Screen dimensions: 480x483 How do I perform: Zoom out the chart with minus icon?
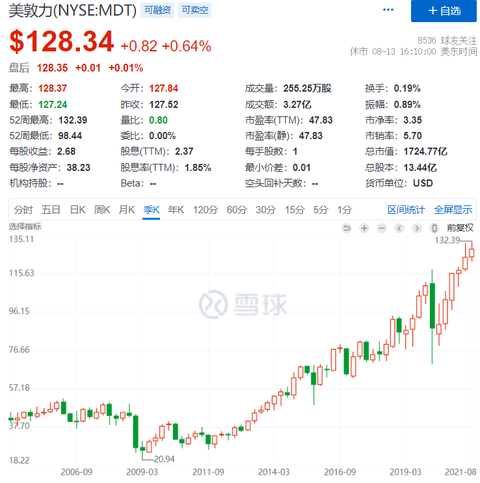coord(382,228)
